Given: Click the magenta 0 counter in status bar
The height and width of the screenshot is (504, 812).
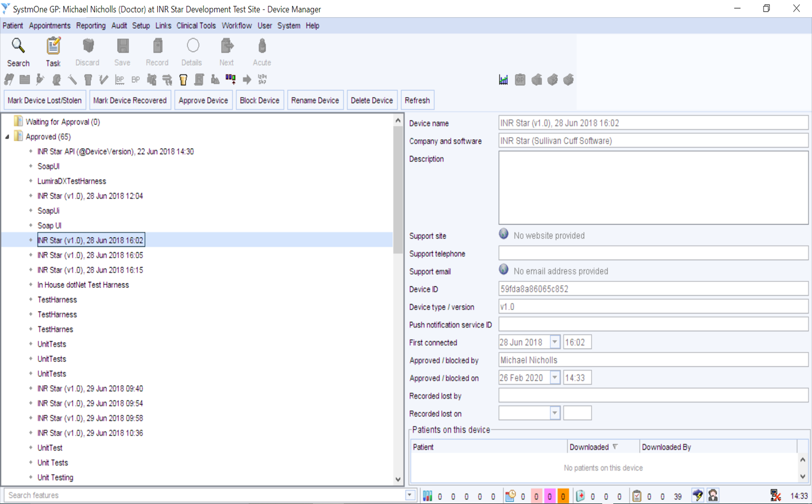Looking at the screenshot, I should [x=549, y=496].
